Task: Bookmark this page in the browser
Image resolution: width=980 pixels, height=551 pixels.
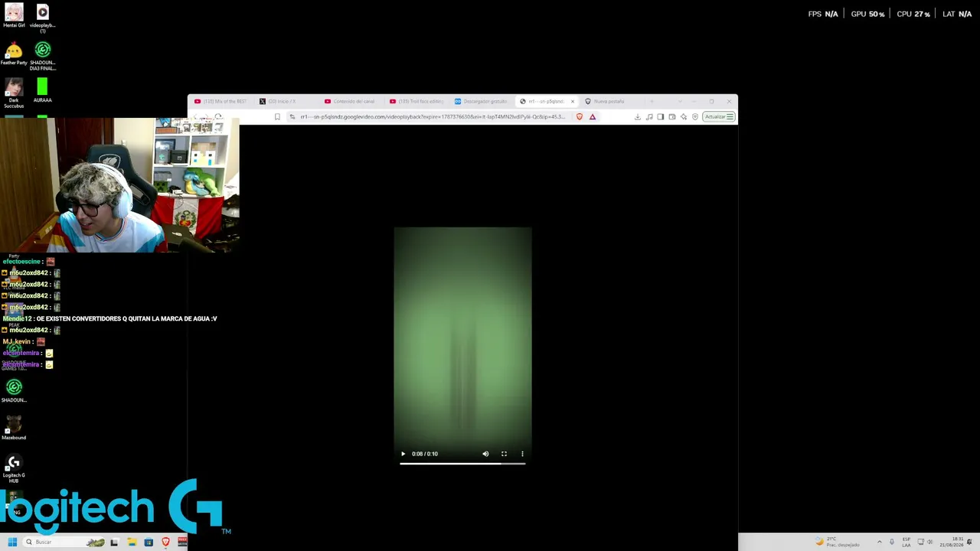Action: coord(277,117)
